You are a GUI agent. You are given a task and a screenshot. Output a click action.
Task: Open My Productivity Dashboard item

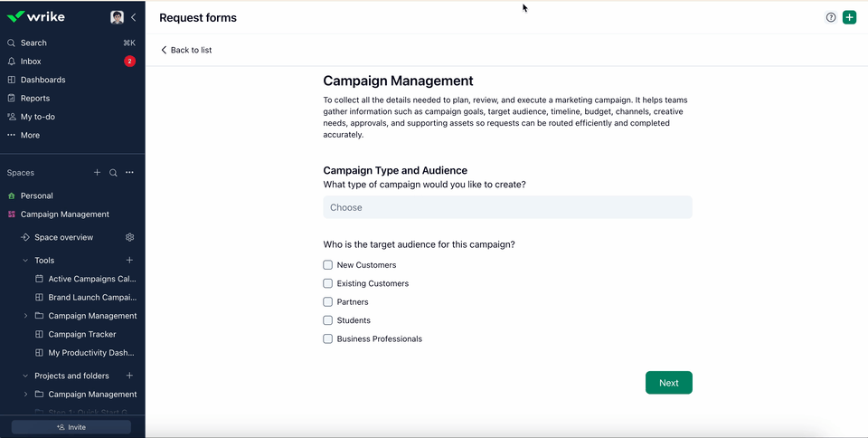pos(90,353)
